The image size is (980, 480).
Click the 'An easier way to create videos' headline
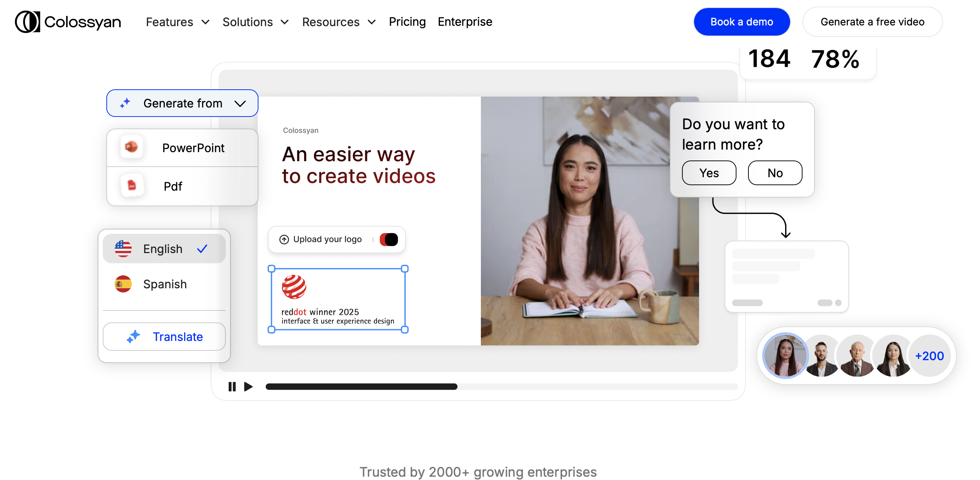(358, 165)
